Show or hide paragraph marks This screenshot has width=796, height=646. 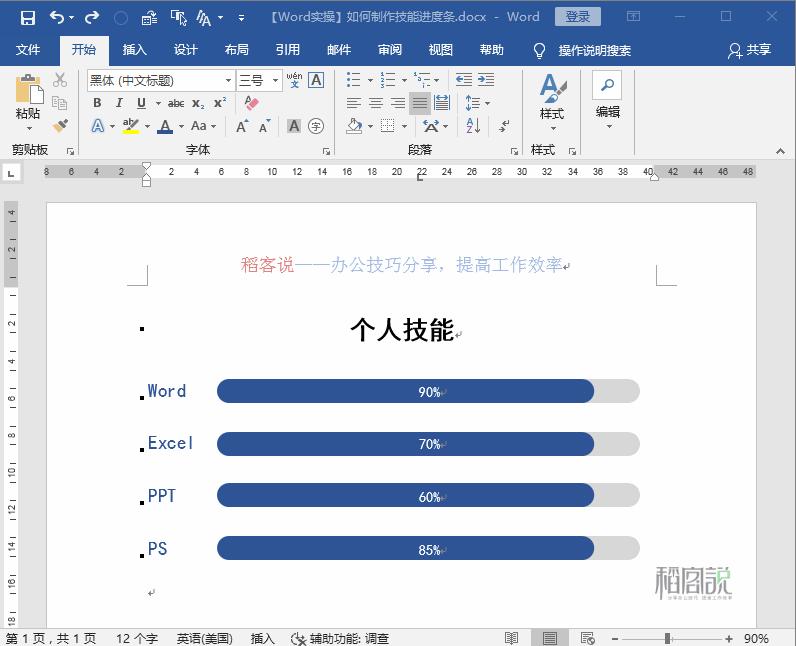tap(504, 126)
